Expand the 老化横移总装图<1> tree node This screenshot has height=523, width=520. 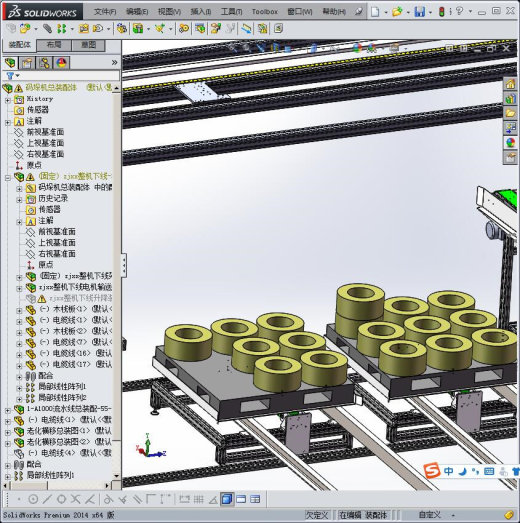point(8,432)
